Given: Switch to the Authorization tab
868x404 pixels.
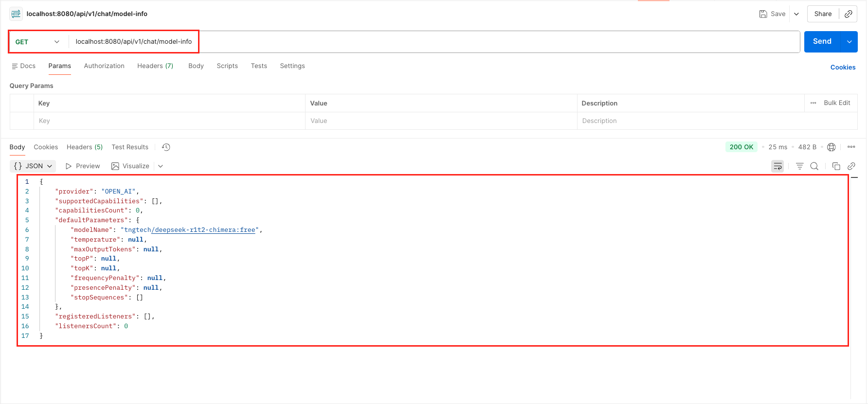Looking at the screenshot, I should [x=104, y=66].
